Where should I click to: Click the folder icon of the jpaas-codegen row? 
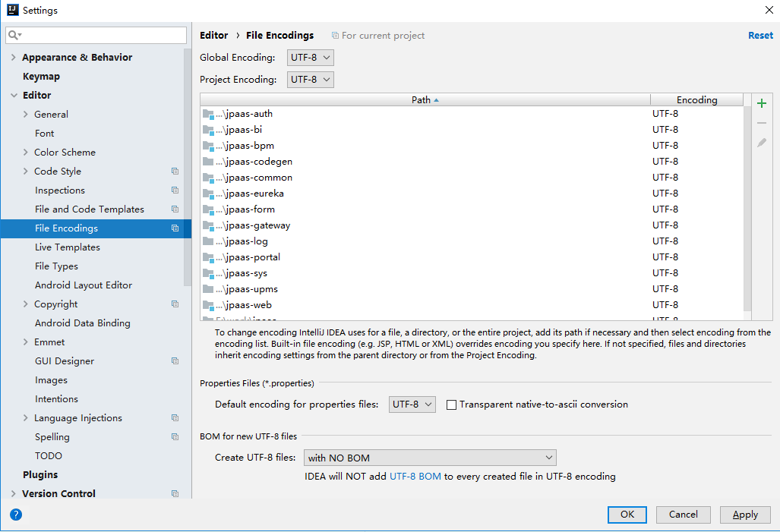click(x=208, y=162)
